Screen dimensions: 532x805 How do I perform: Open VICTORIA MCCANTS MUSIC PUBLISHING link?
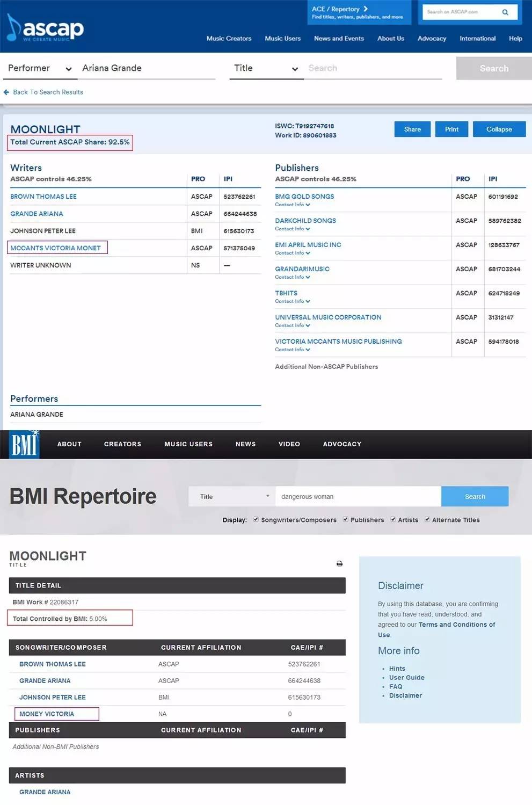click(x=338, y=342)
